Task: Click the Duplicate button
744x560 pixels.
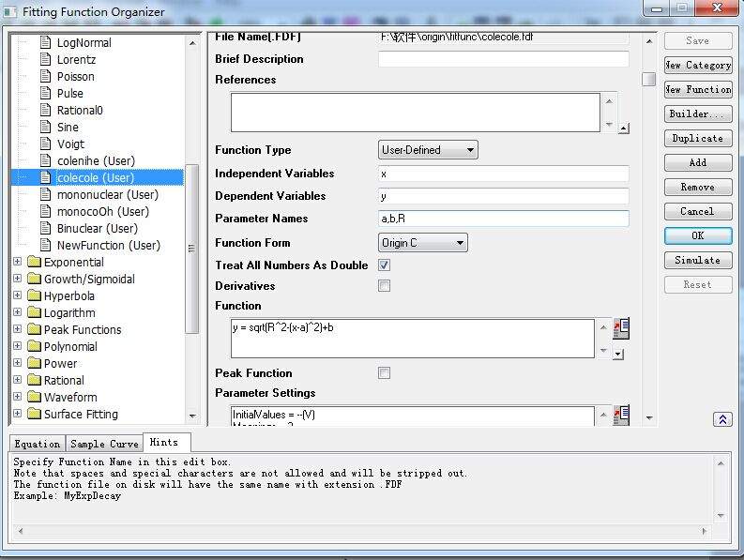Action: 698,138
